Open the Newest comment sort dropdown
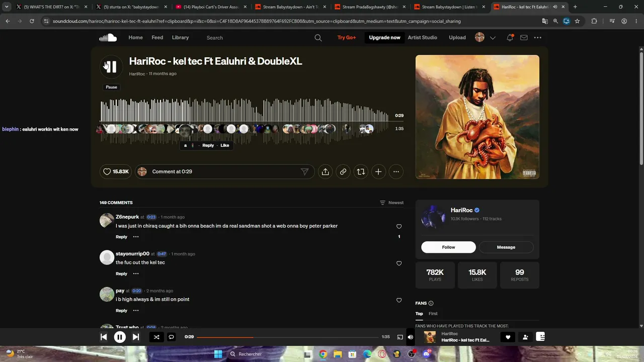The height and width of the screenshot is (362, 644). click(x=392, y=203)
